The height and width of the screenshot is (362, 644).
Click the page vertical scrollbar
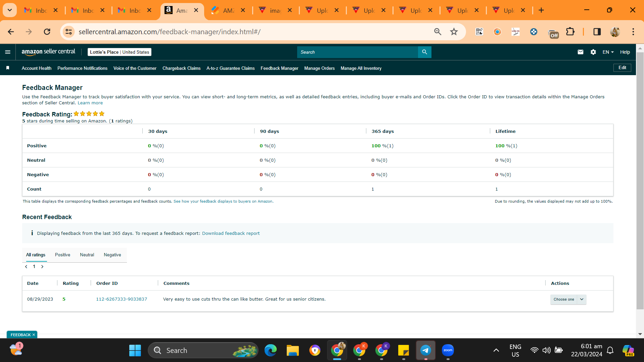point(640,181)
